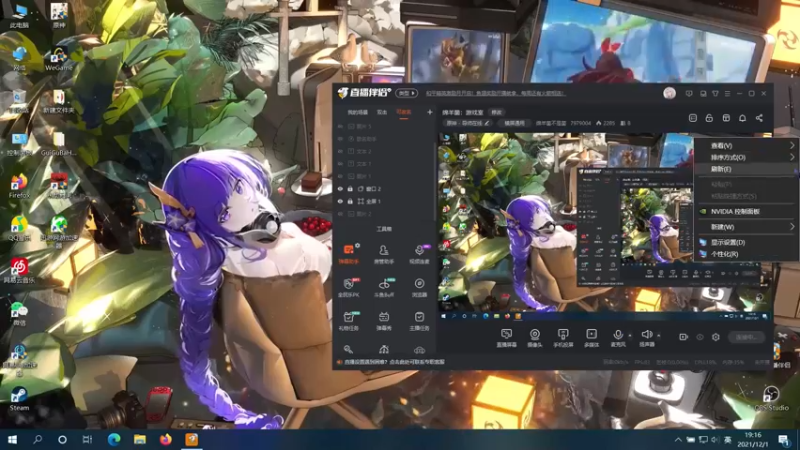The image size is (800, 450).
Task: Open the 斗鱼Buff tool
Action: 384,287
